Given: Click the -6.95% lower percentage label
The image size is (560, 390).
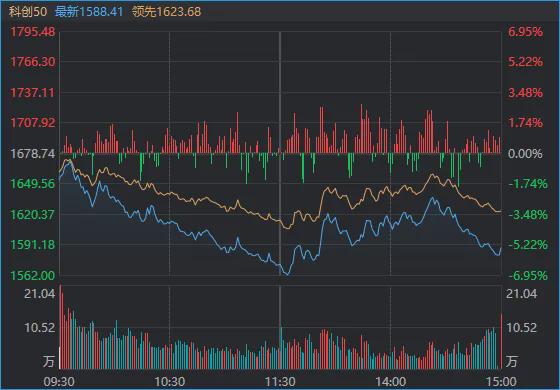Looking at the screenshot, I should [x=528, y=275].
